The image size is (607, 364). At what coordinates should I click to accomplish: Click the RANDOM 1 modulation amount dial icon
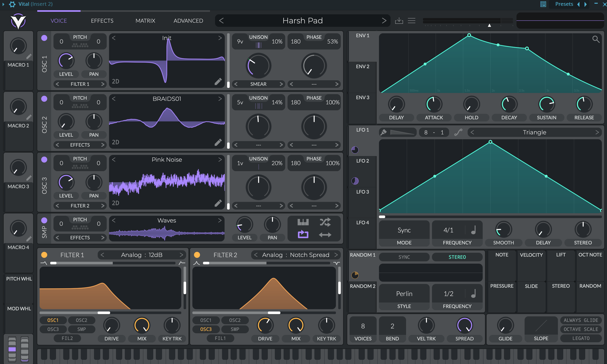click(355, 275)
